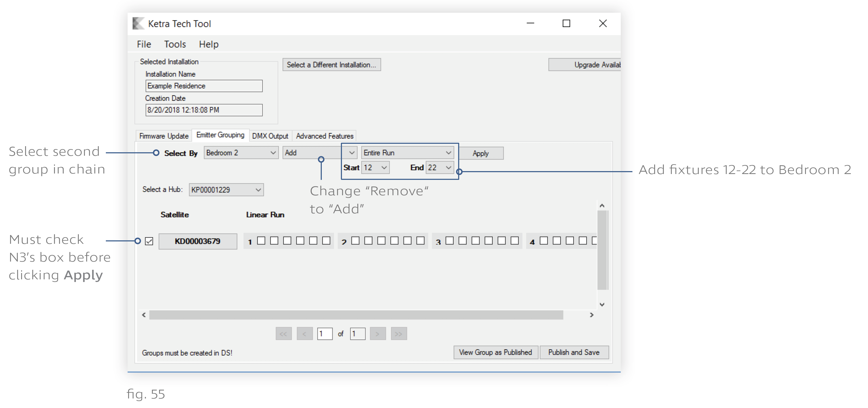Click the current page number field
868x408 pixels.
coord(325,334)
